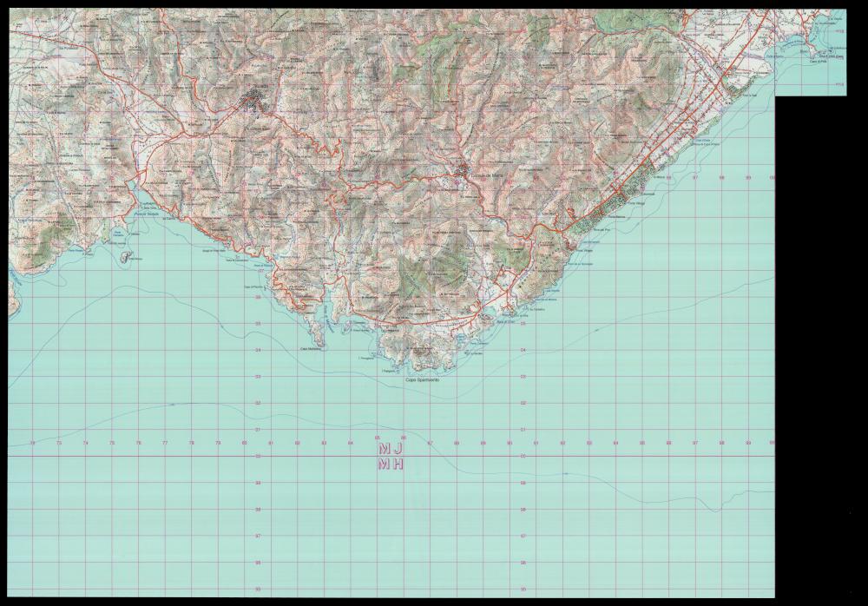
Task: Click the Capo Malfatano label
Action: [x=311, y=351]
